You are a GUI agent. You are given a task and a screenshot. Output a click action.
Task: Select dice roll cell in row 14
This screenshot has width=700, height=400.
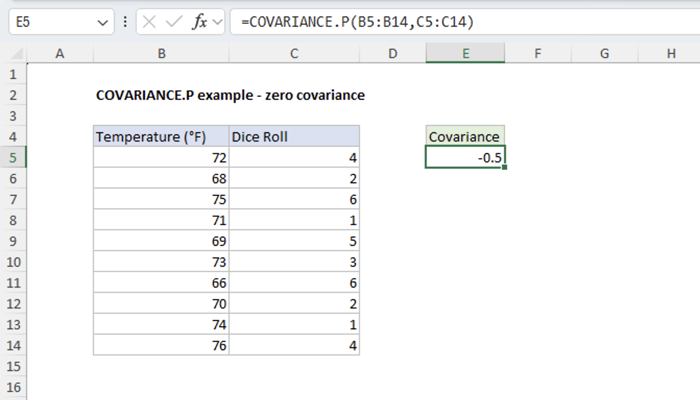click(x=294, y=346)
